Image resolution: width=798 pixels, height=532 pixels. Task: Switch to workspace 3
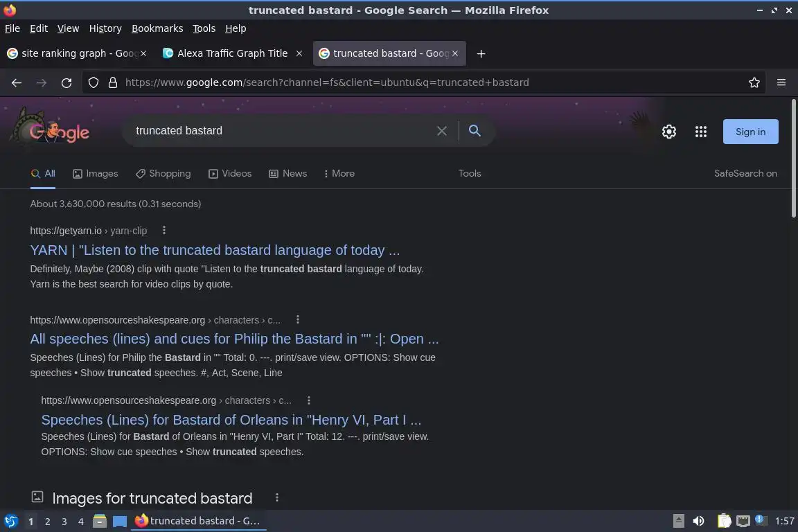[64, 522]
